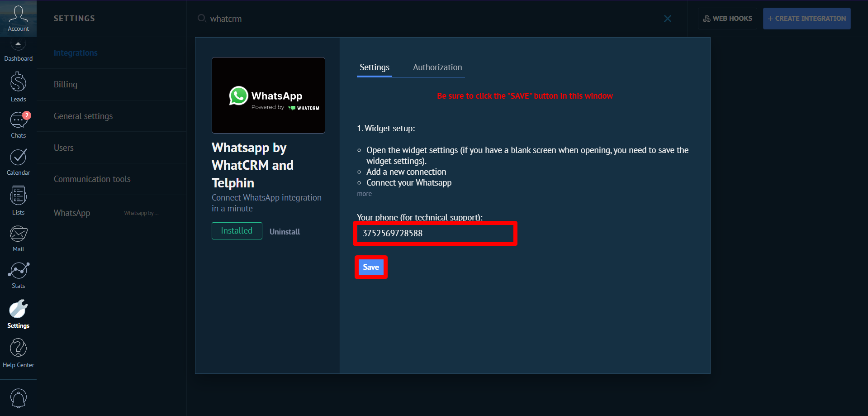868x416 pixels.
Task: Expand instructions with the more link
Action: (x=364, y=194)
